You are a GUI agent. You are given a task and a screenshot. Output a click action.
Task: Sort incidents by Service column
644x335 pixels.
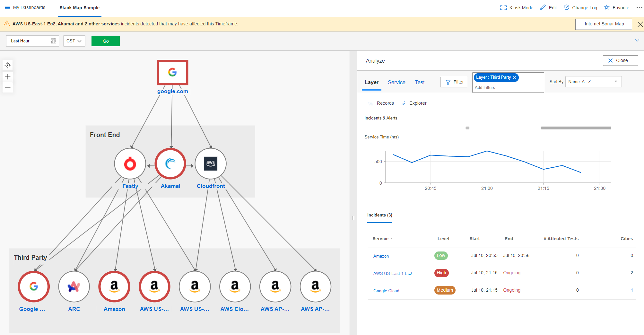(382, 239)
